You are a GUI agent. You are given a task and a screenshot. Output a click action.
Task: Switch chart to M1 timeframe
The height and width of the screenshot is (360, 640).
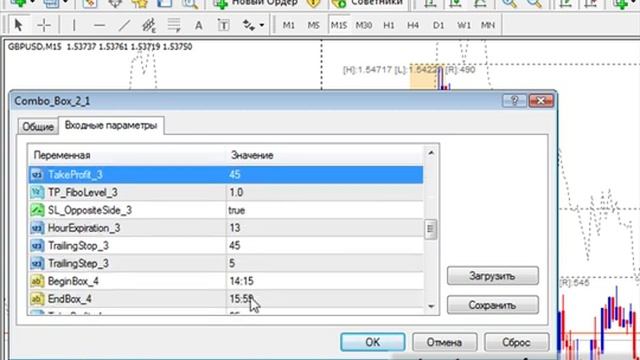point(289,25)
